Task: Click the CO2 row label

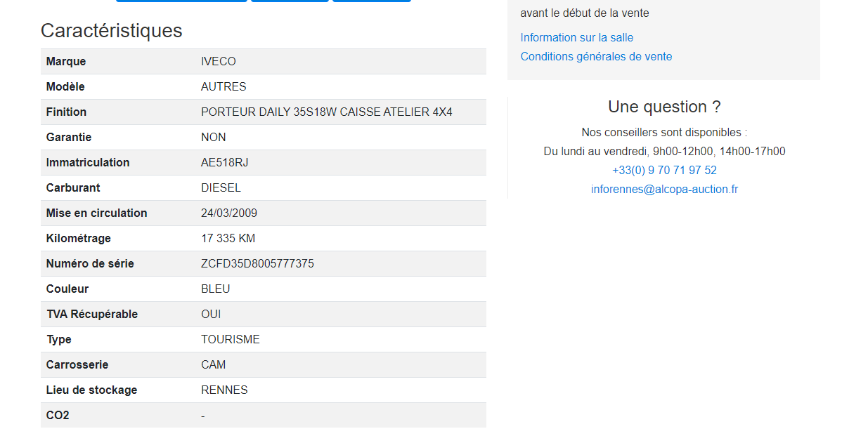Action: tap(58, 416)
